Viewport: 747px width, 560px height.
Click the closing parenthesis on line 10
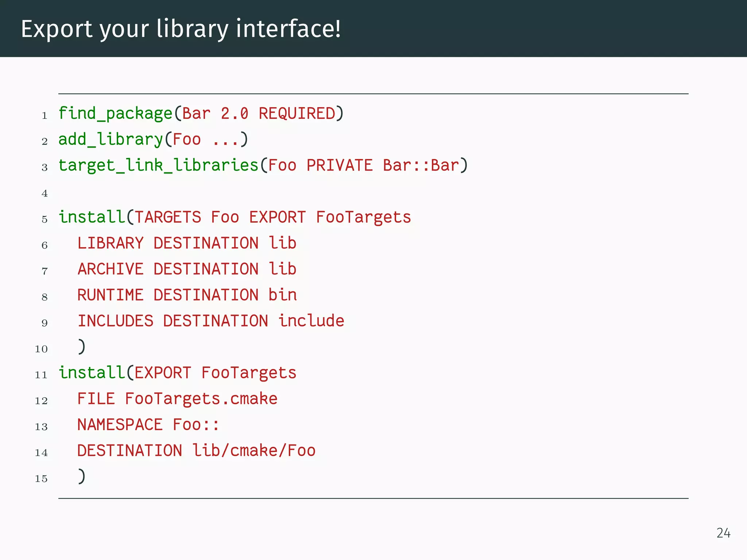(82, 347)
